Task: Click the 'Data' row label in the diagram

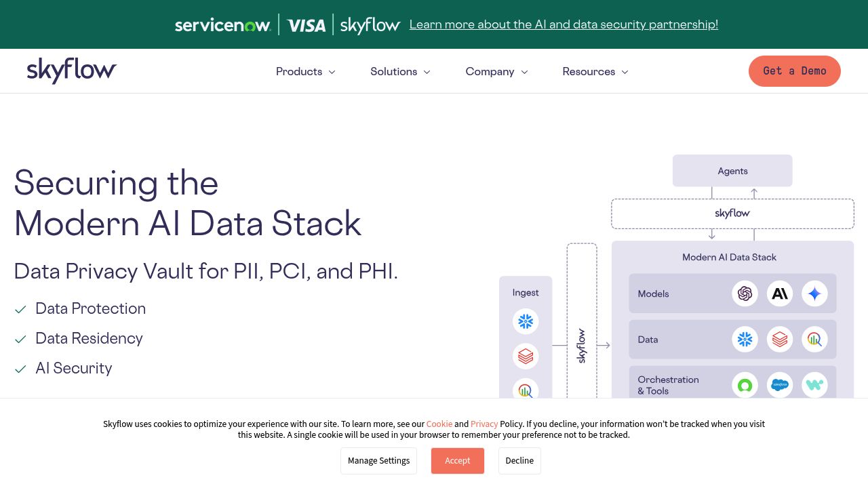Action: tap(648, 340)
